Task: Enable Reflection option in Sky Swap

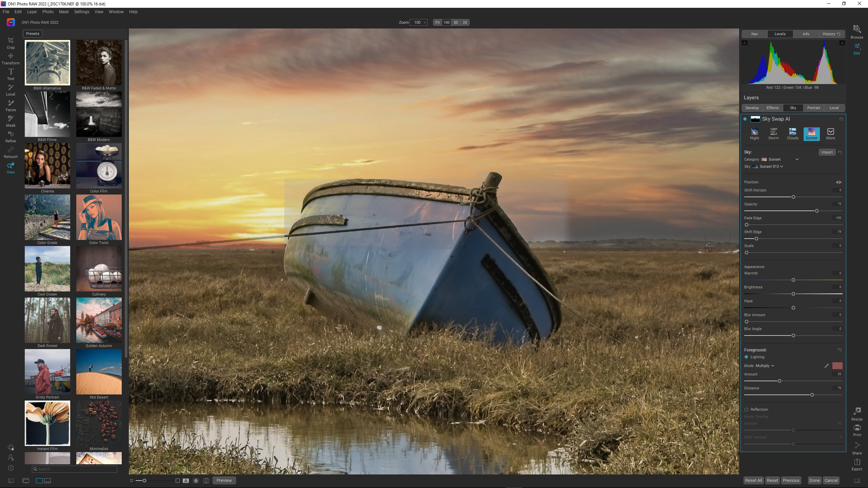Action: coord(747,409)
